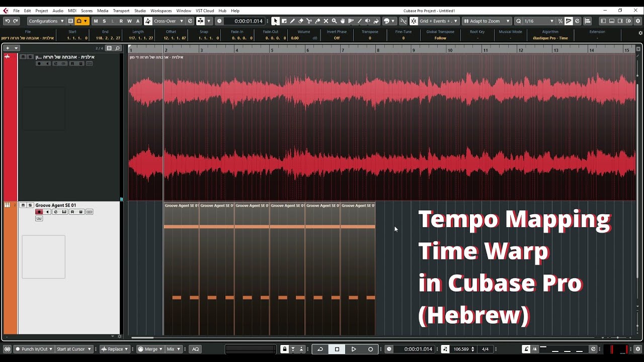Click the Undo arrow icon
The height and width of the screenshot is (362, 644).
coord(7,21)
